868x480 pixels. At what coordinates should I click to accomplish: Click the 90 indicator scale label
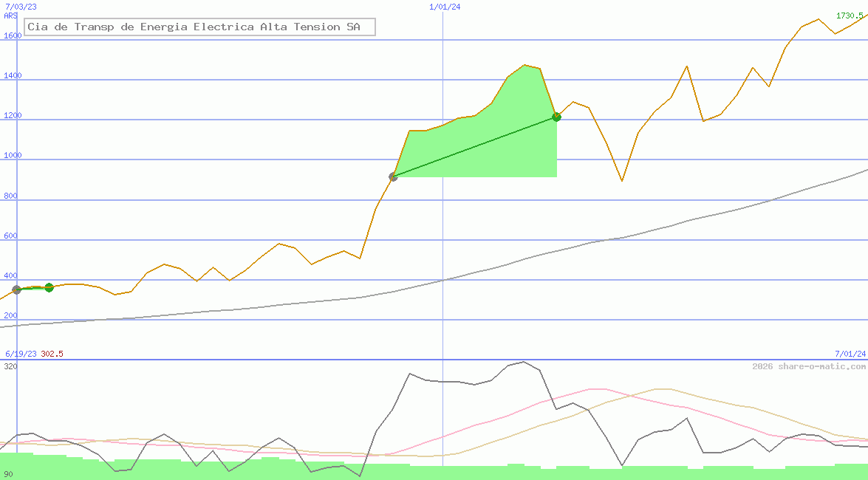pyautogui.click(x=8, y=475)
